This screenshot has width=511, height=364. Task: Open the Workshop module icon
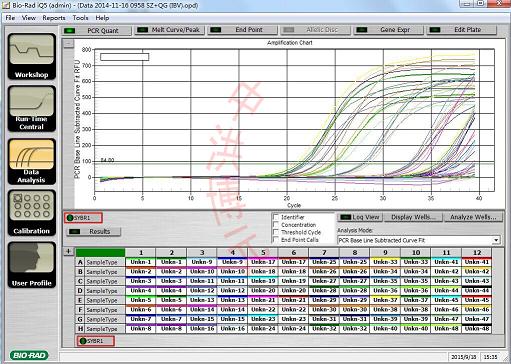tap(32, 56)
